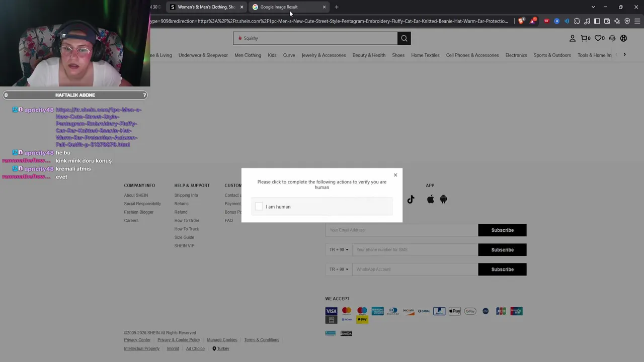644x362 pixels.
Task: Subscribe with the WhatsApp account button
Action: click(x=502, y=269)
